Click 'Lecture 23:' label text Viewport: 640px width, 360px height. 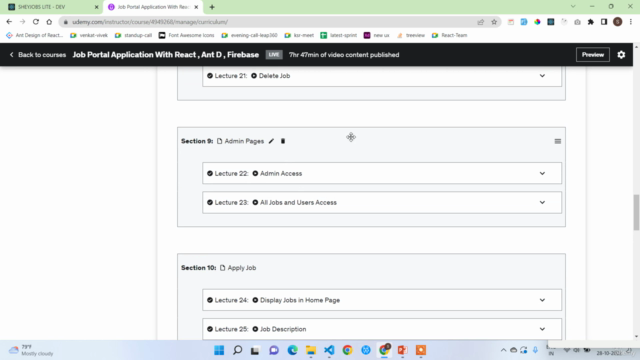click(x=231, y=202)
